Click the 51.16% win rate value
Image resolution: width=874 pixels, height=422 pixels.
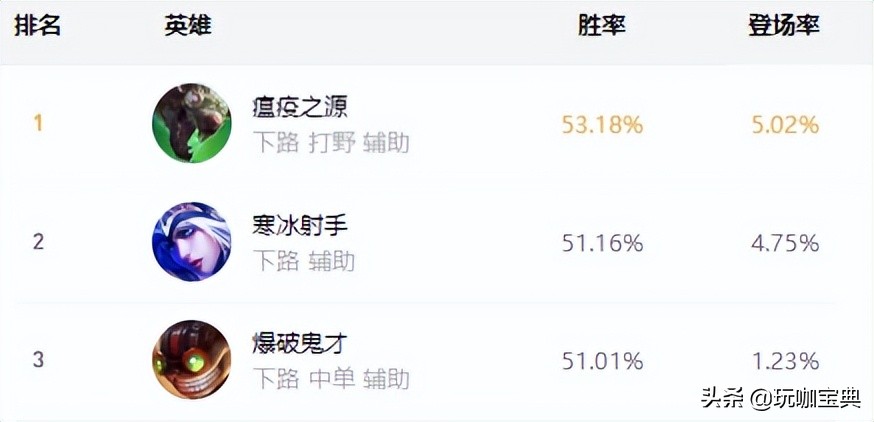pos(602,243)
